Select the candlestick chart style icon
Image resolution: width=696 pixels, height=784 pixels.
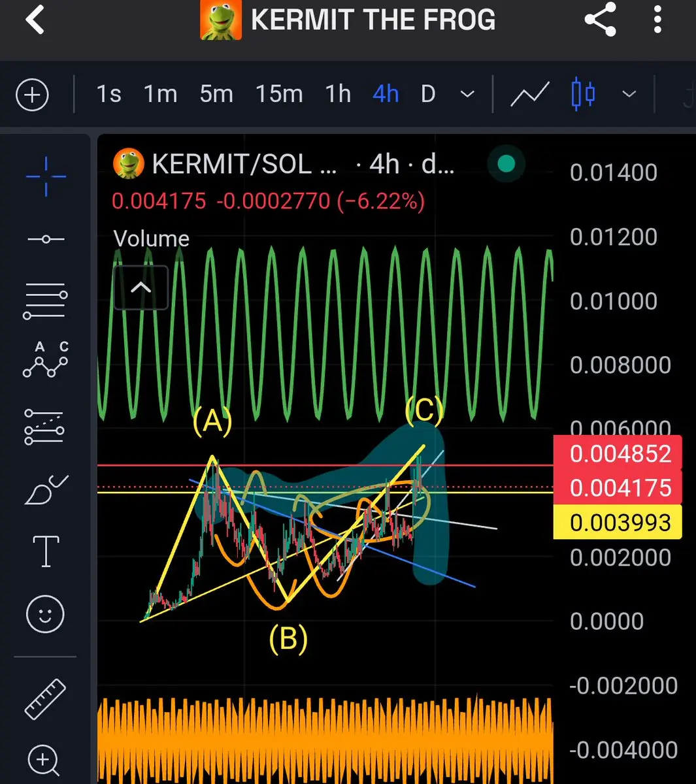[583, 95]
